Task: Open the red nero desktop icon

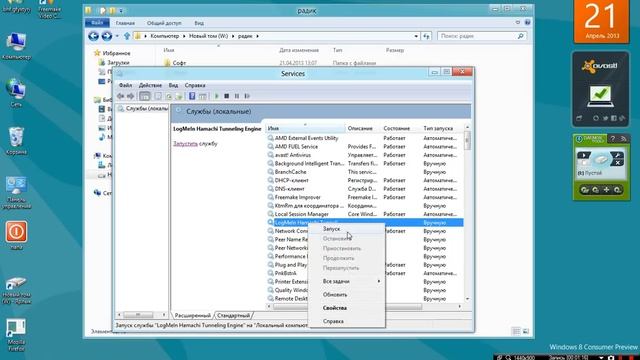Action: click(16, 235)
